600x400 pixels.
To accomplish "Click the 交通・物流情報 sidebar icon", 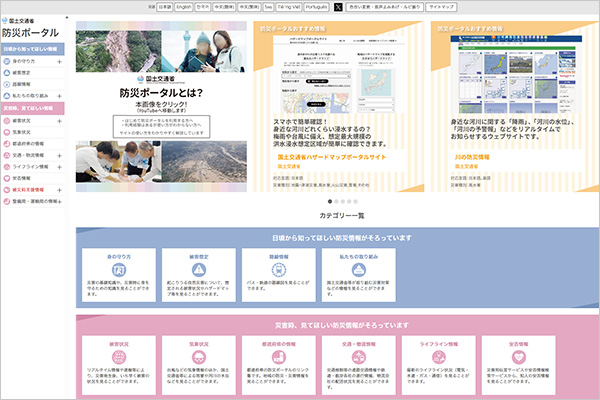I will (7, 155).
